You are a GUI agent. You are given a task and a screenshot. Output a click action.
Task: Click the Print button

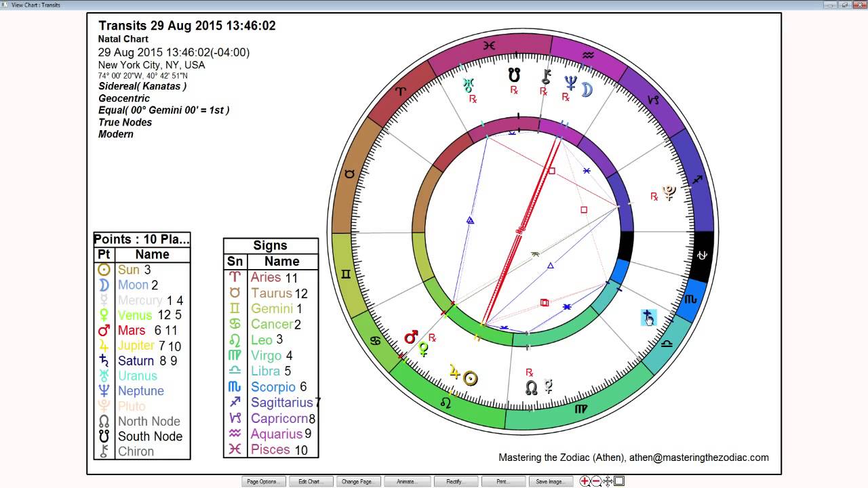coord(504,482)
